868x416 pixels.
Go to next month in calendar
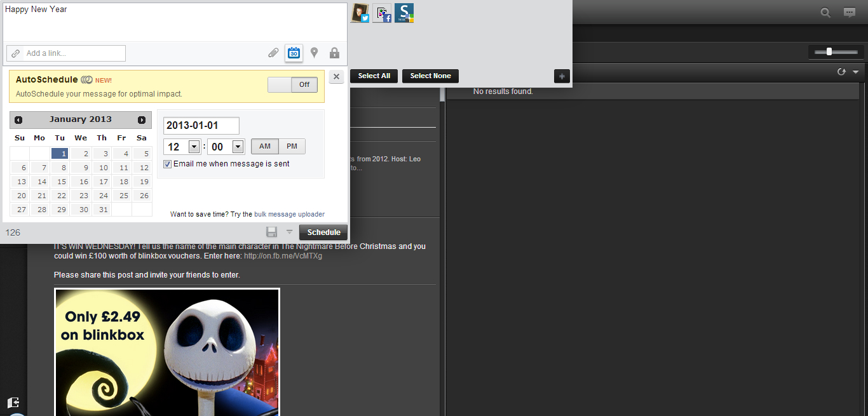[142, 120]
